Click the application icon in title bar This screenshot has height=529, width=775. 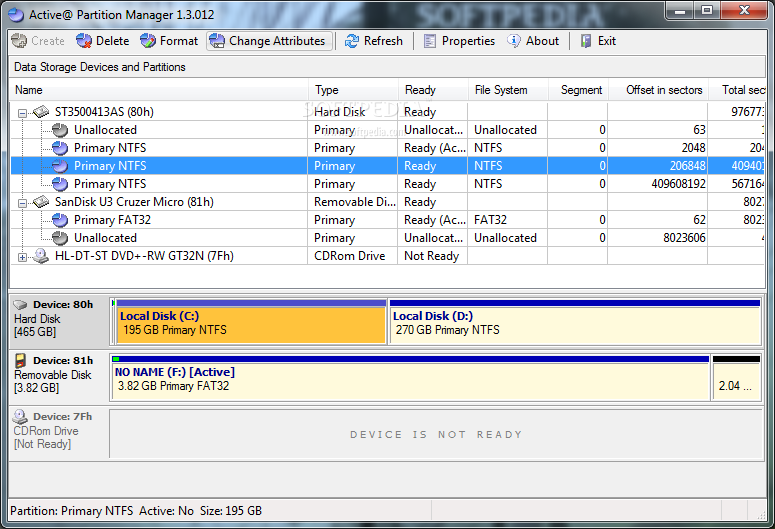coord(16,15)
